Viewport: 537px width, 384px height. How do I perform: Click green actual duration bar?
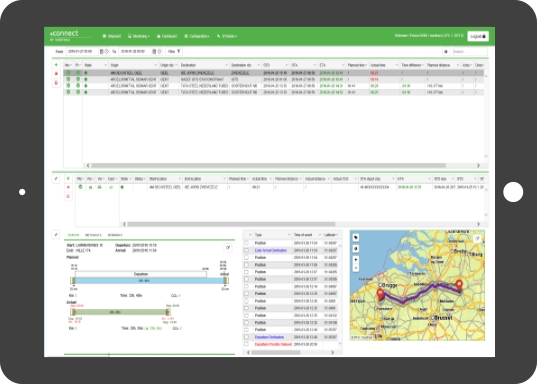coord(120,312)
